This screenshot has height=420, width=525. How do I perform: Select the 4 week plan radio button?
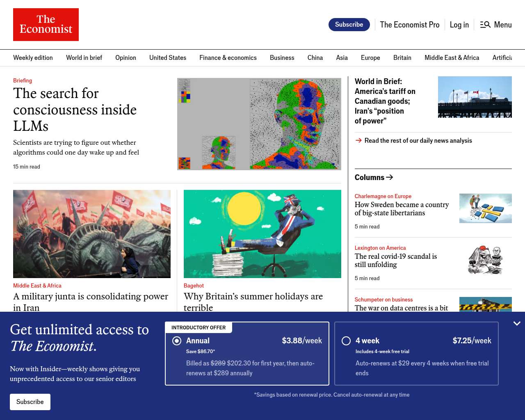(346, 341)
